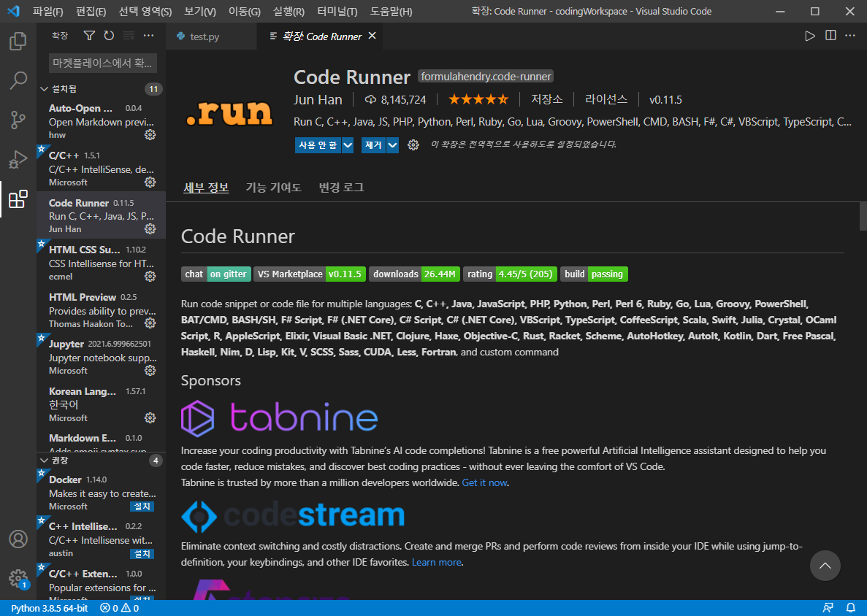The height and width of the screenshot is (616, 867).
Task: Open the 라이선스 license link
Action: pyautogui.click(x=606, y=99)
